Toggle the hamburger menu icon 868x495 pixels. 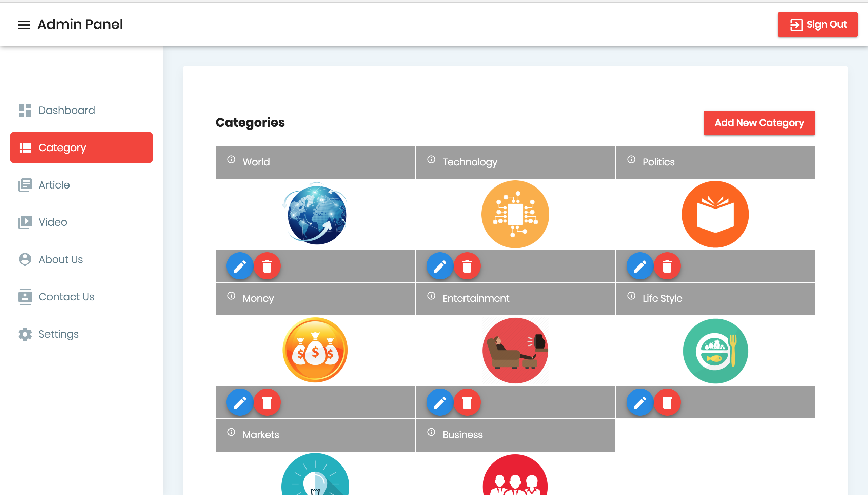point(23,25)
